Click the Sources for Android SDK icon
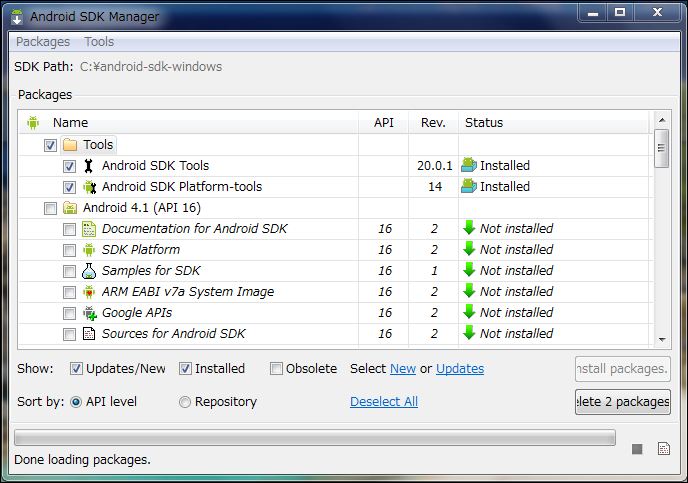688x483 pixels. pos(89,334)
